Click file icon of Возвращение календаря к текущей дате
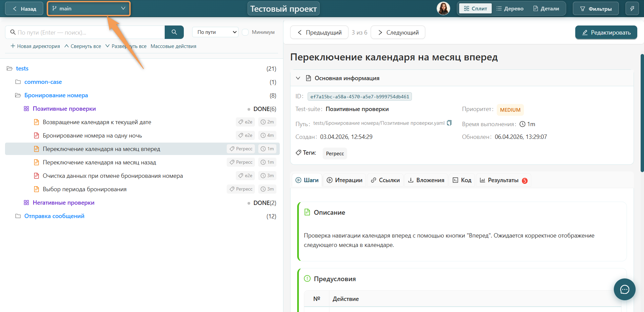The height and width of the screenshot is (312, 644). point(37,122)
